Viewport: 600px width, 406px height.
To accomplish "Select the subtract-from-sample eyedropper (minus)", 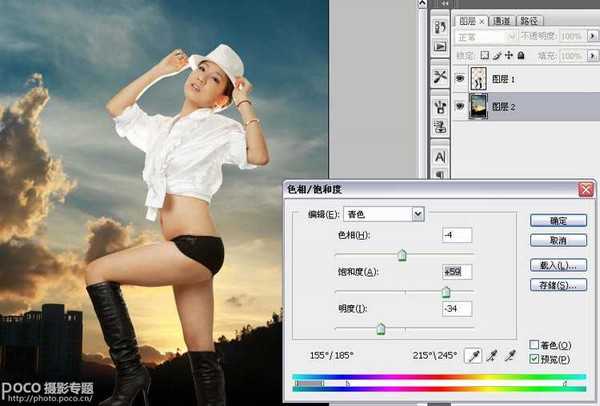I will [x=510, y=355].
